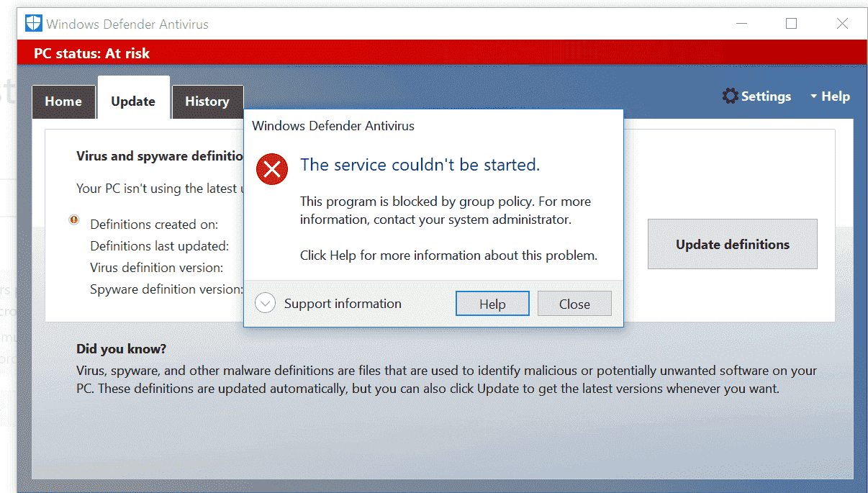Click the 'PC status: At risk' banner text
The height and width of the screenshot is (493, 868).
coord(92,53)
